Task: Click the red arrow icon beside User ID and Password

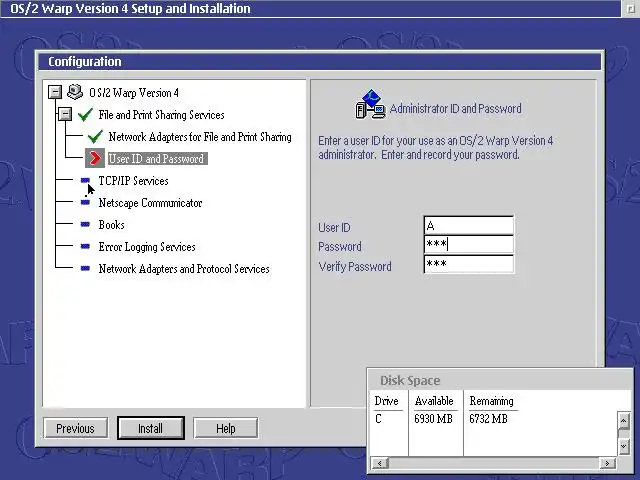Action: [x=95, y=158]
